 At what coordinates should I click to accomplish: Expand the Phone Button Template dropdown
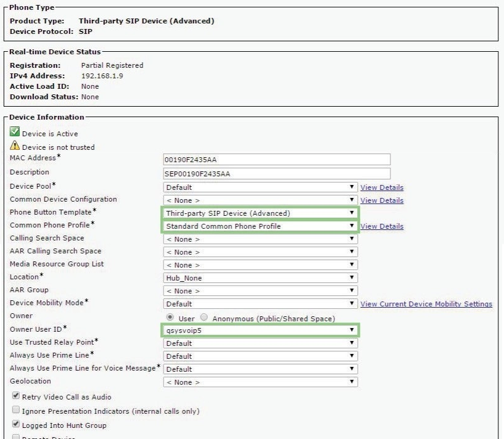(260, 213)
